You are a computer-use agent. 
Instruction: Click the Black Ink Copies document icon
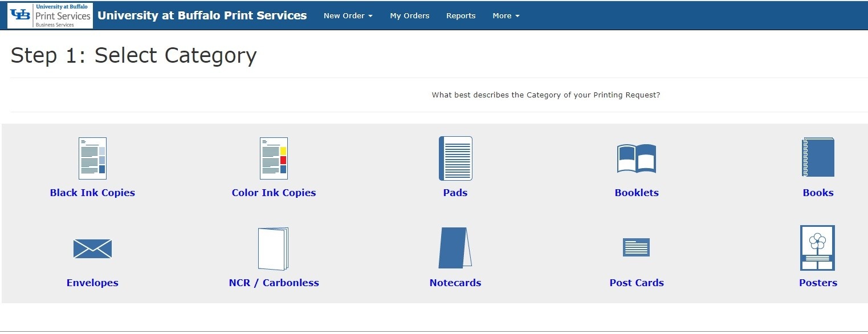(x=92, y=158)
